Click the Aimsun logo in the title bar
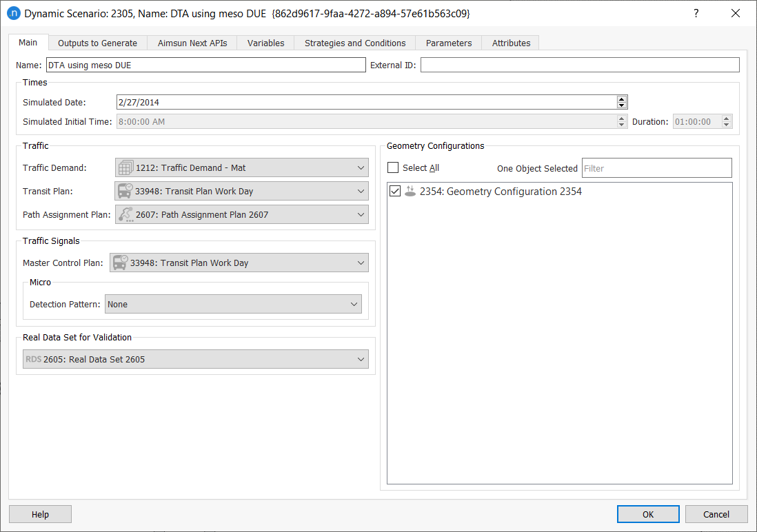The image size is (757, 532). (x=14, y=13)
